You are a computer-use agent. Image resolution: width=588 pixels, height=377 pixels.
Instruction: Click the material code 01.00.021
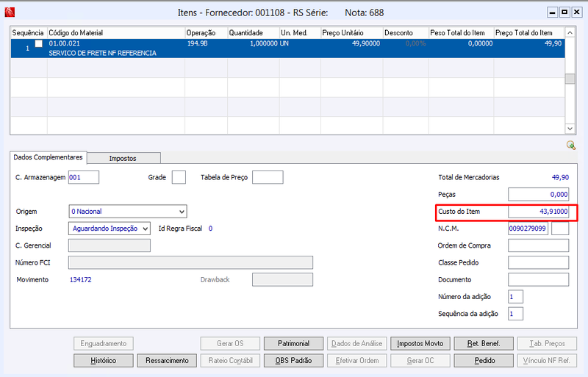[65, 43]
